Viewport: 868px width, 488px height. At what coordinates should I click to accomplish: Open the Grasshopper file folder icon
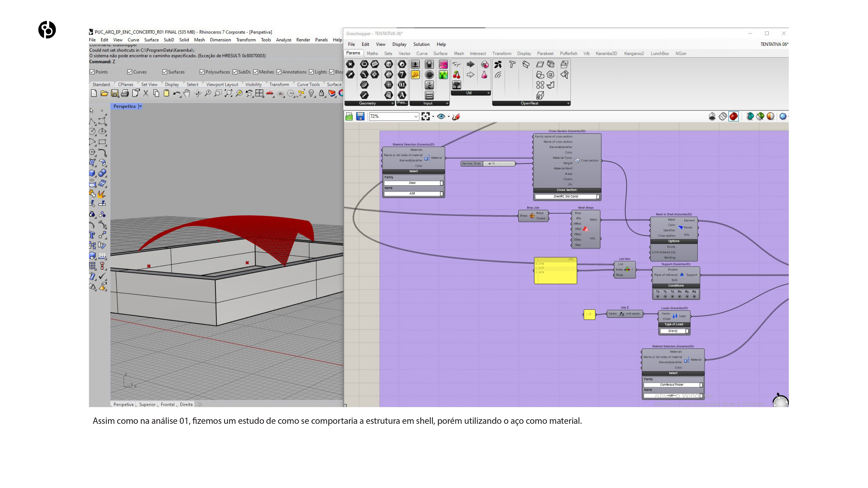(x=349, y=117)
